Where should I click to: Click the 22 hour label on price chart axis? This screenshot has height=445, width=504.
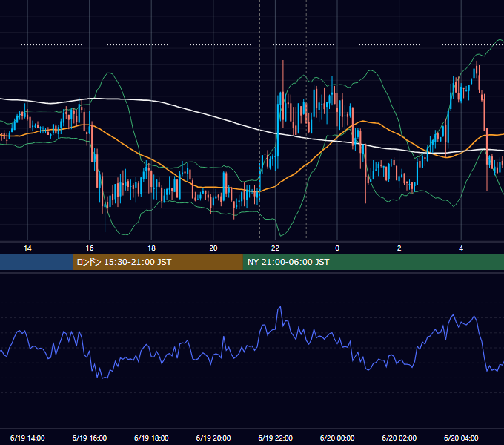click(x=275, y=248)
